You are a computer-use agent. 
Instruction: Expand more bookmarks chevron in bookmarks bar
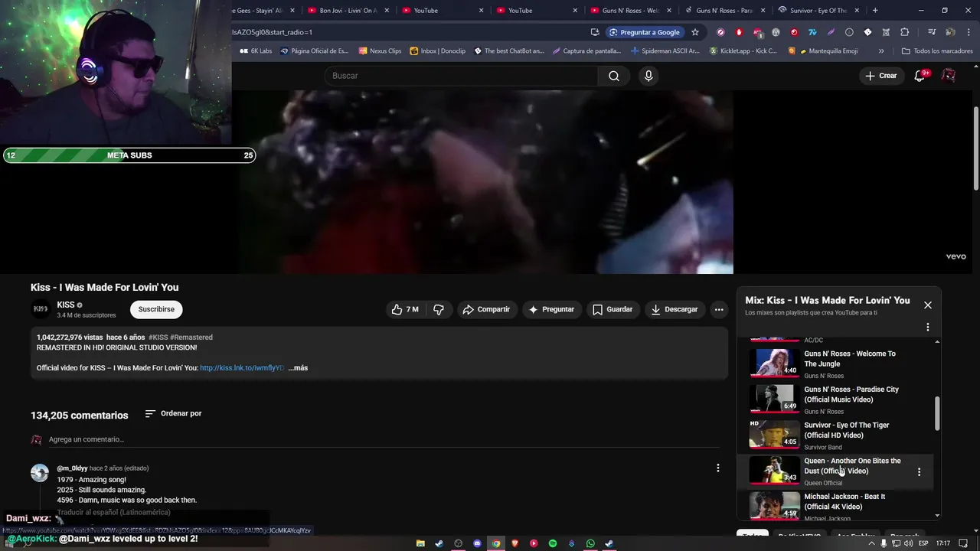881,51
